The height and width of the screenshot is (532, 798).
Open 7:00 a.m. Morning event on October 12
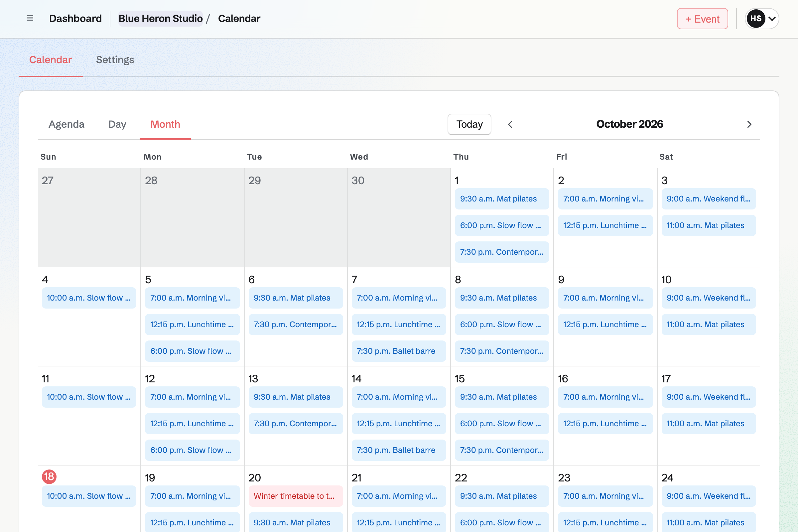pos(193,397)
